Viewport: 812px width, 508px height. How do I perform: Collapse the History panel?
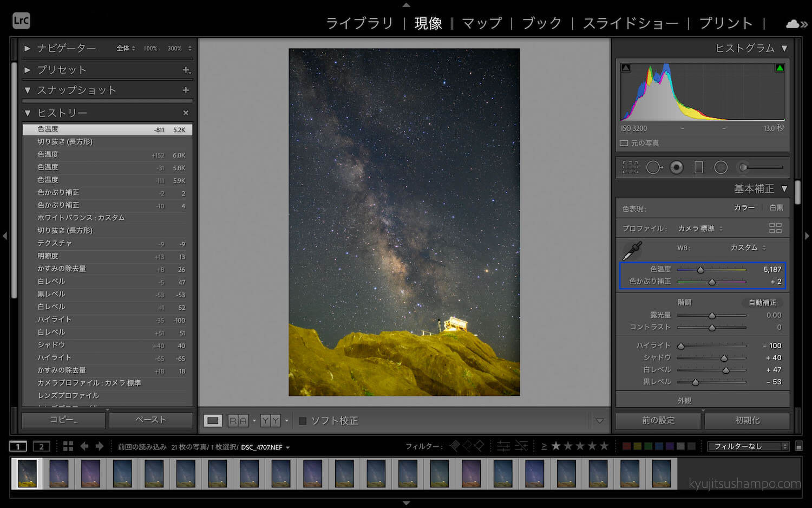click(x=28, y=113)
